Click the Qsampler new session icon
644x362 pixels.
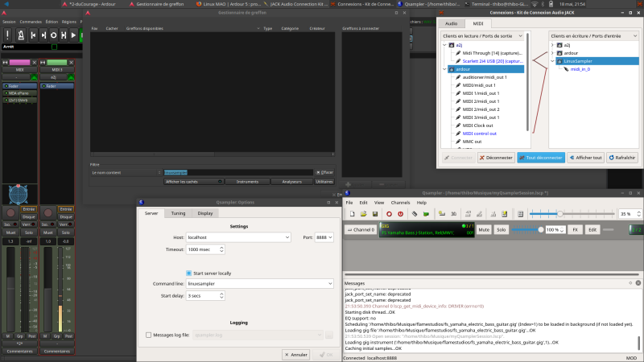click(350, 214)
